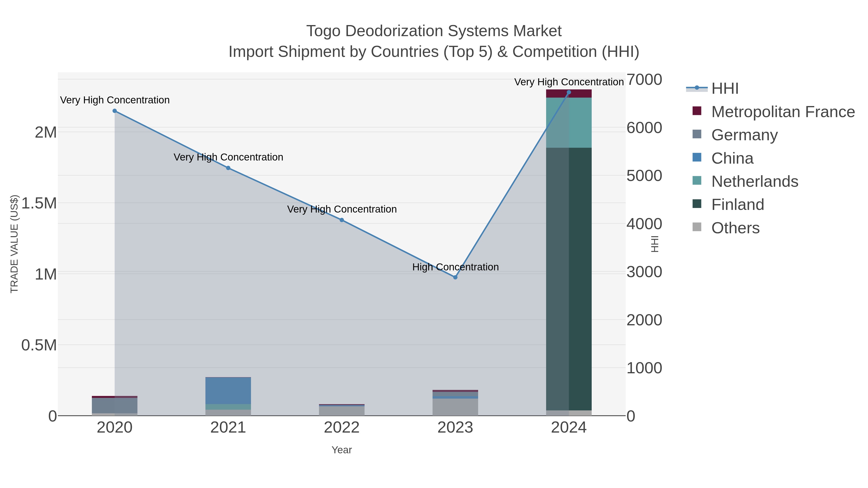Click the Netherlands teal color swatch
This screenshot has height=488, width=868.
697,180
